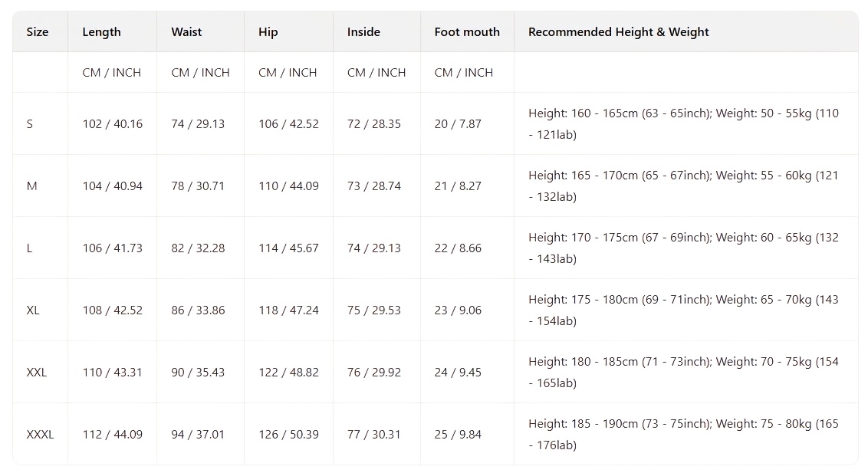
Task: Click the Inside column header
Action: tap(363, 32)
